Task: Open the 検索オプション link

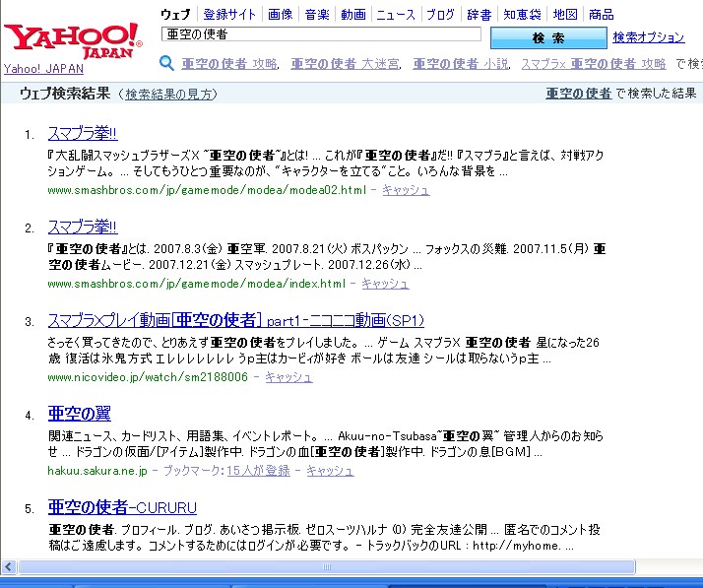Action: pos(648,37)
